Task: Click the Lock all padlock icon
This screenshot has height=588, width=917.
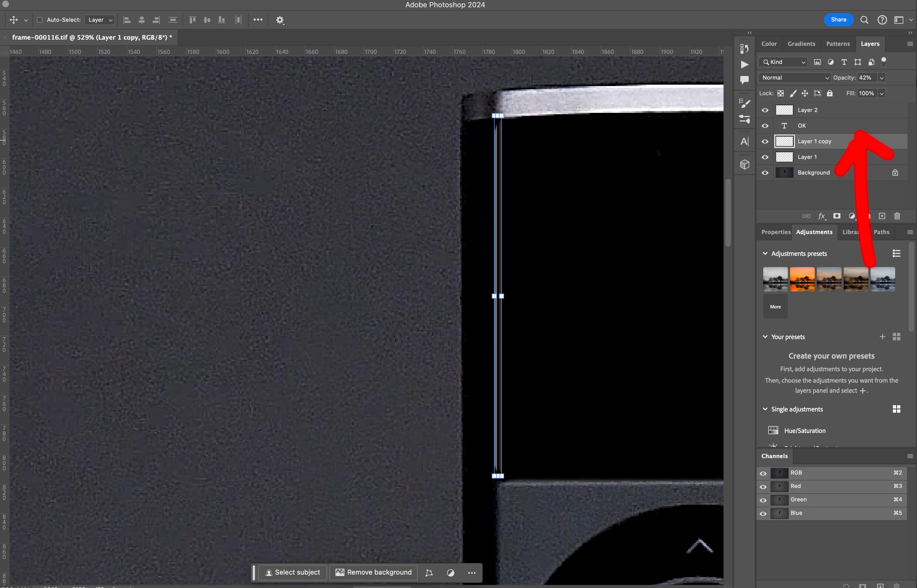Action: click(829, 93)
